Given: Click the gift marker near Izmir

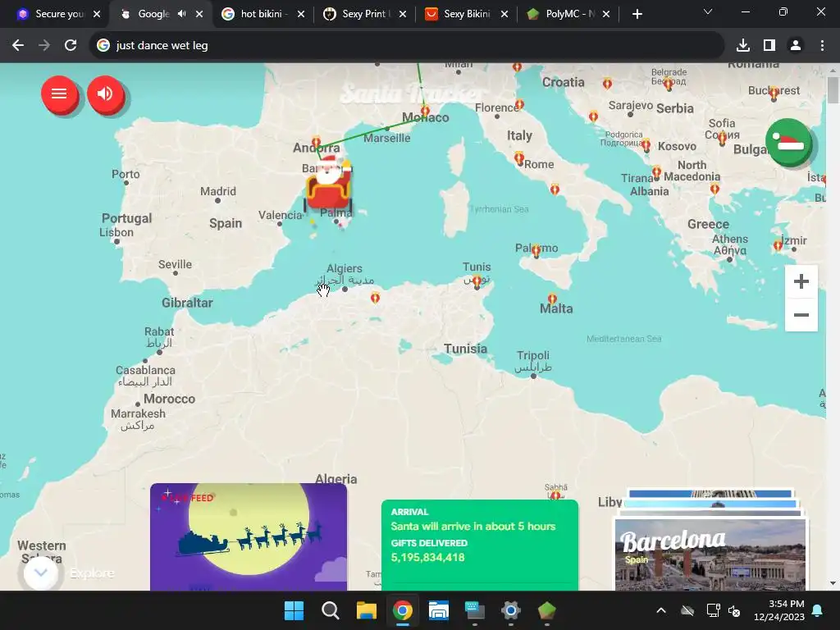Looking at the screenshot, I should 778,245.
